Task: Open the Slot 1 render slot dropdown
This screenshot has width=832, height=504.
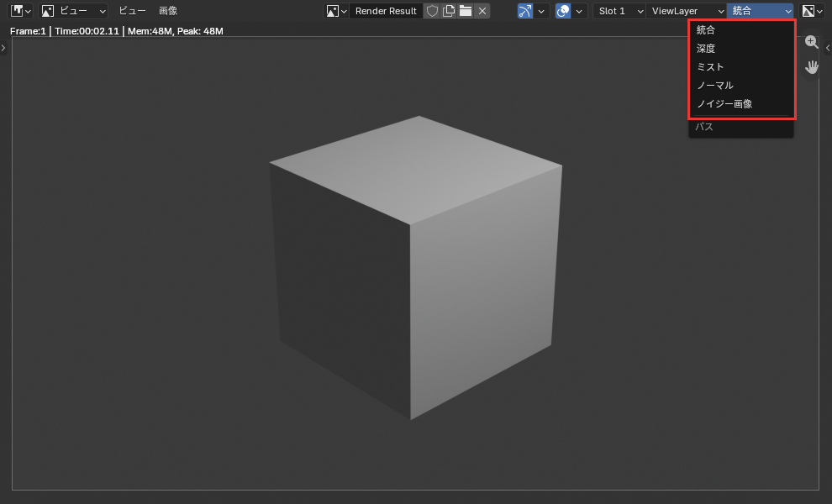Action: pos(619,11)
